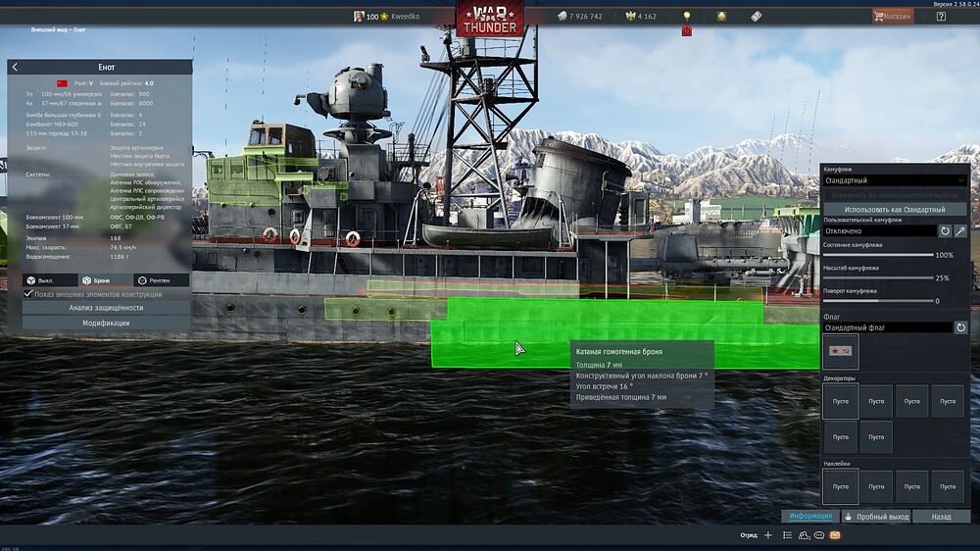
Task: Open the contacts icon in the bottom bar
Action: [x=804, y=535]
